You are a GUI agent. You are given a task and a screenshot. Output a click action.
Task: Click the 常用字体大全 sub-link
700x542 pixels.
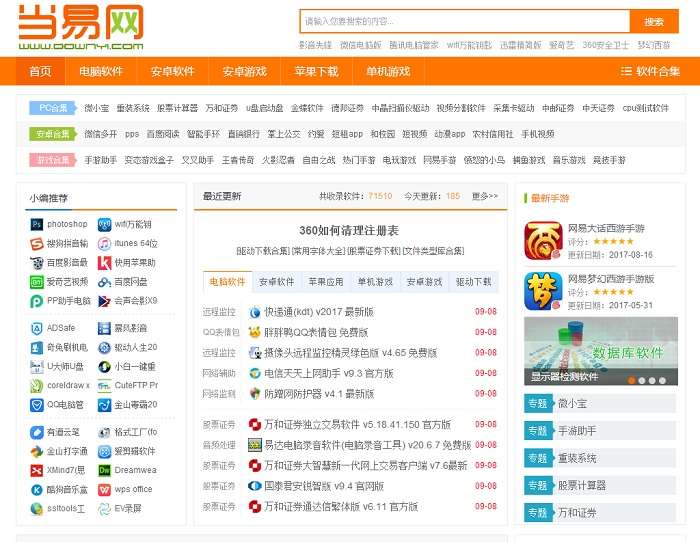point(319,251)
